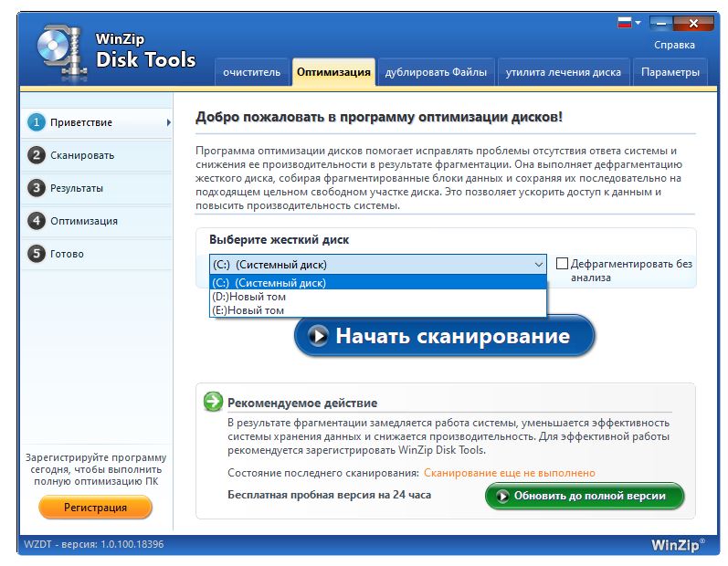Click Бесплатная пробная версия на 24 часа text
728x566 pixels.
(x=329, y=495)
